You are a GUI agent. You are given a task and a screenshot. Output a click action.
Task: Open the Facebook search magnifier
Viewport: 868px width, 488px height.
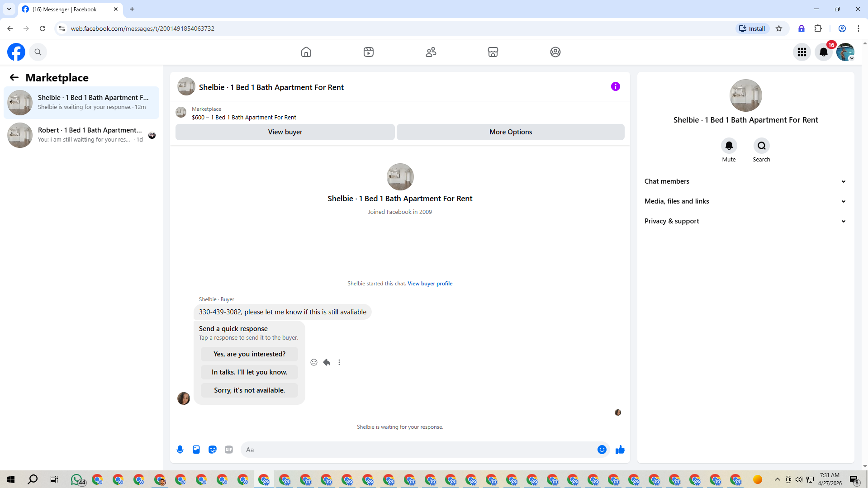click(38, 52)
